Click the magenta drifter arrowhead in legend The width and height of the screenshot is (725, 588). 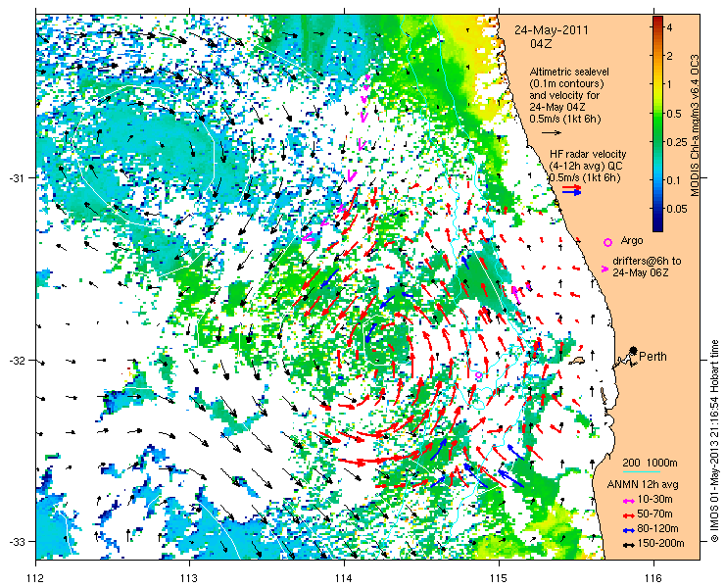604,269
